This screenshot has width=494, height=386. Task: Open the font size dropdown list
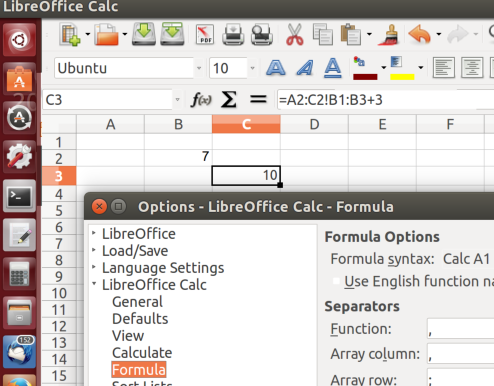pos(253,68)
